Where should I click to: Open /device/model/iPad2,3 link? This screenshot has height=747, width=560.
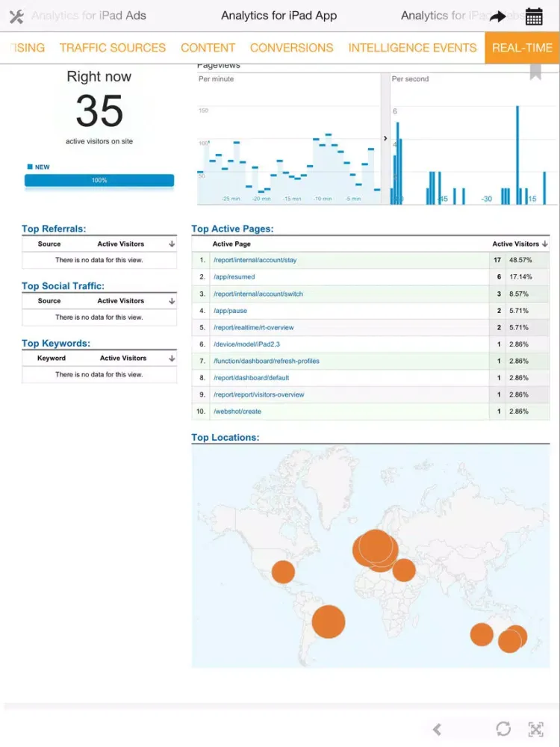pyautogui.click(x=246, y=344)
